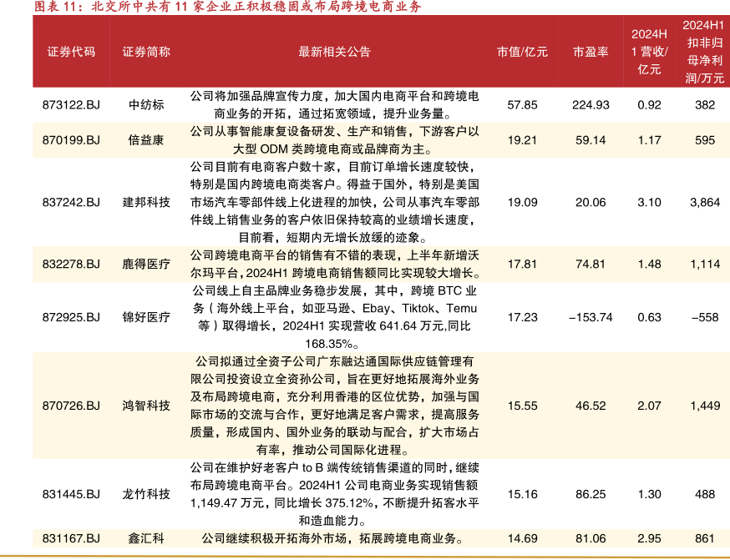Click the 市盈率 column header
This screenshot has height=560, width=730.
tap(591, 52)
